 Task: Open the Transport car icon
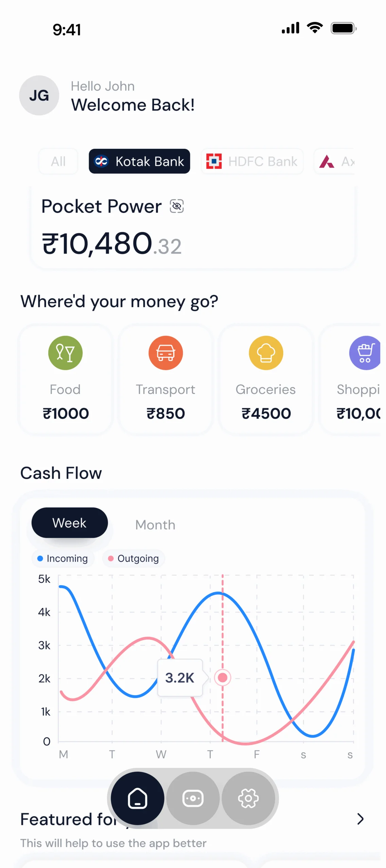coord(166,353)
